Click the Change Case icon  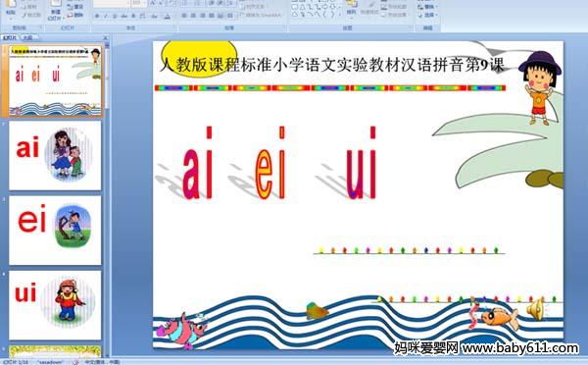coord(154,16)
